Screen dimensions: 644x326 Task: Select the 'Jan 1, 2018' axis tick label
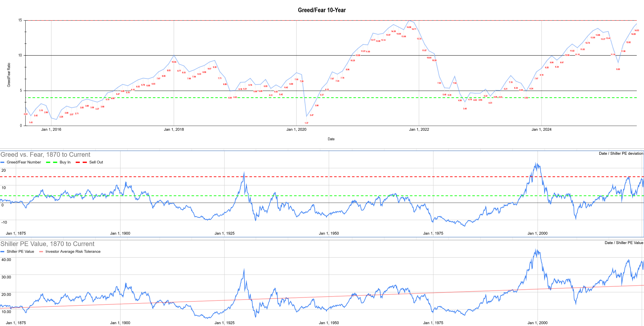click(174, 129)
